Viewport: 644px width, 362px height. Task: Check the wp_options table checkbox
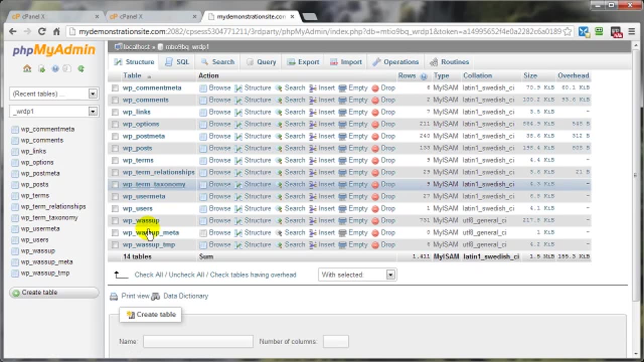point(115,124)
